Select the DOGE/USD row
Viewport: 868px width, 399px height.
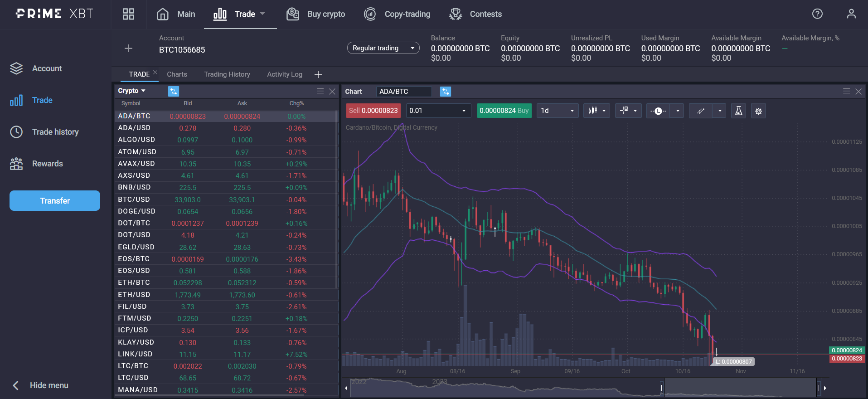[x=226, y=211]
